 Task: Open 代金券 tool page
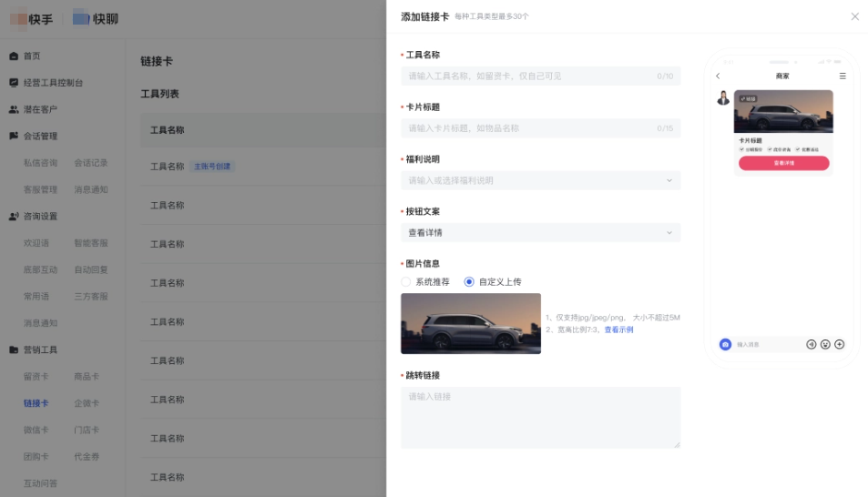[87, 457]
